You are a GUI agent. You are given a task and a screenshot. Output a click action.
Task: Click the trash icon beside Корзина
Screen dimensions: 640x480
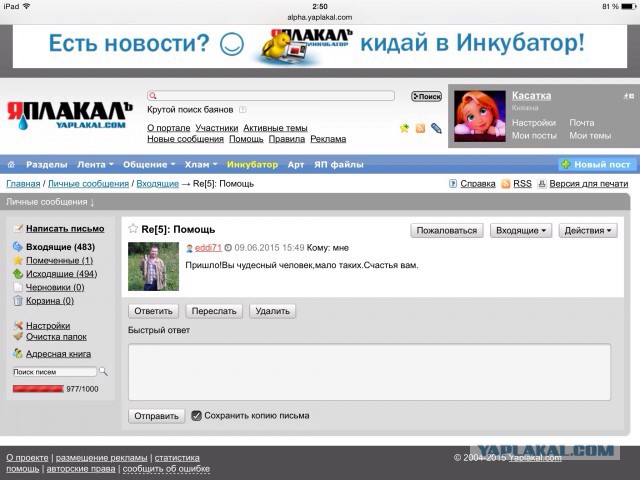(18, 301)
